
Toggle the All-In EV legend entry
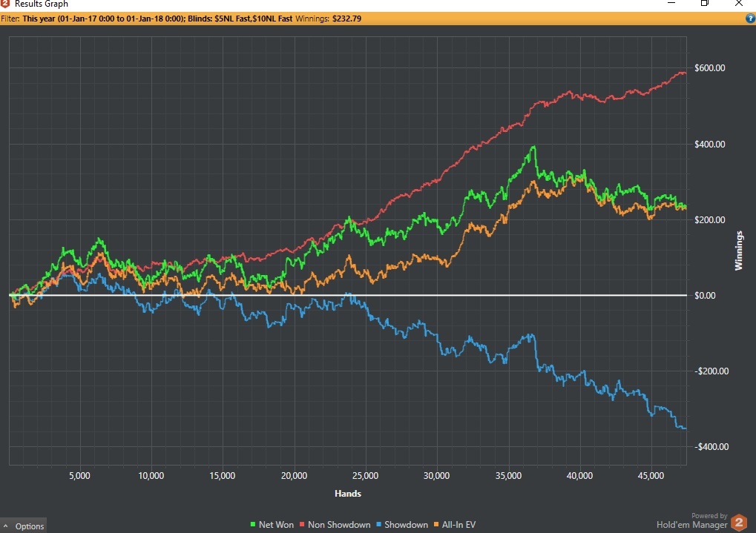coord(455,525)
